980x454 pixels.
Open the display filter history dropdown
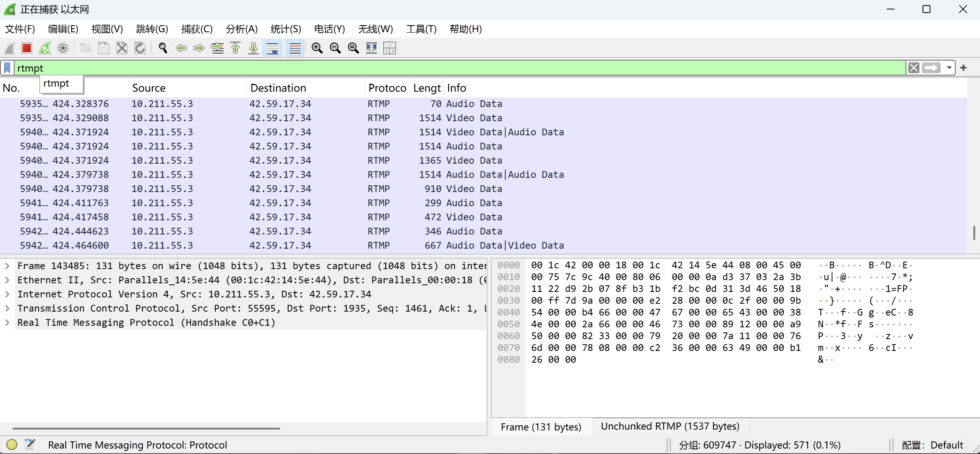949,68
